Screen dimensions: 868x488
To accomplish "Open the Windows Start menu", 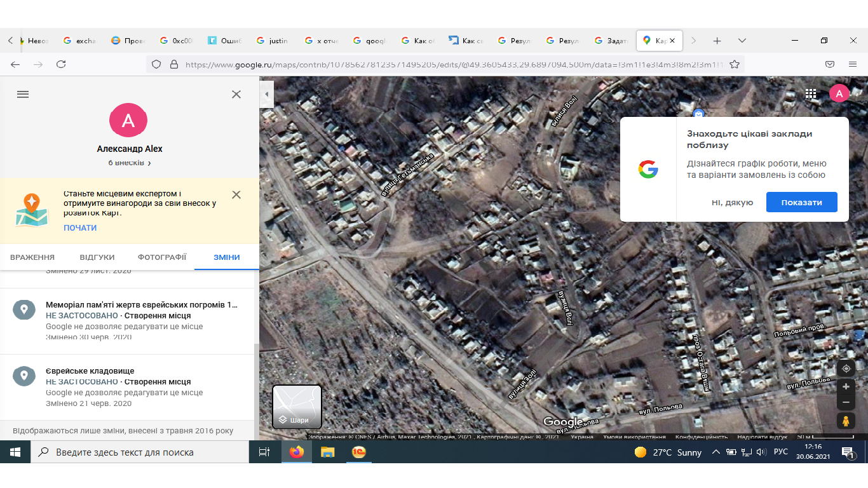I will click(x=15, y=452).
